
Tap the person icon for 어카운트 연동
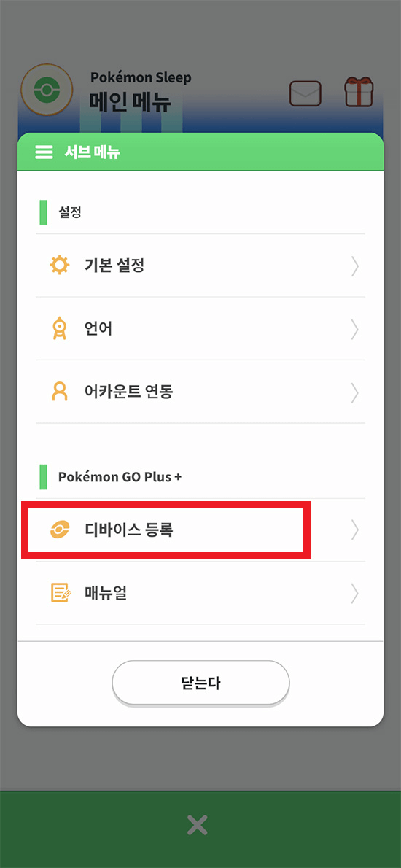(x=59, y=392)
